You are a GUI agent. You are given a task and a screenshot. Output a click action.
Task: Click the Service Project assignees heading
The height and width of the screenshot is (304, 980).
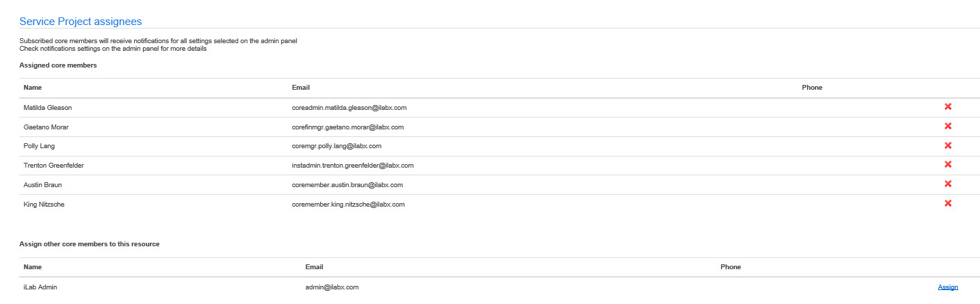click(x=81, y=22)
